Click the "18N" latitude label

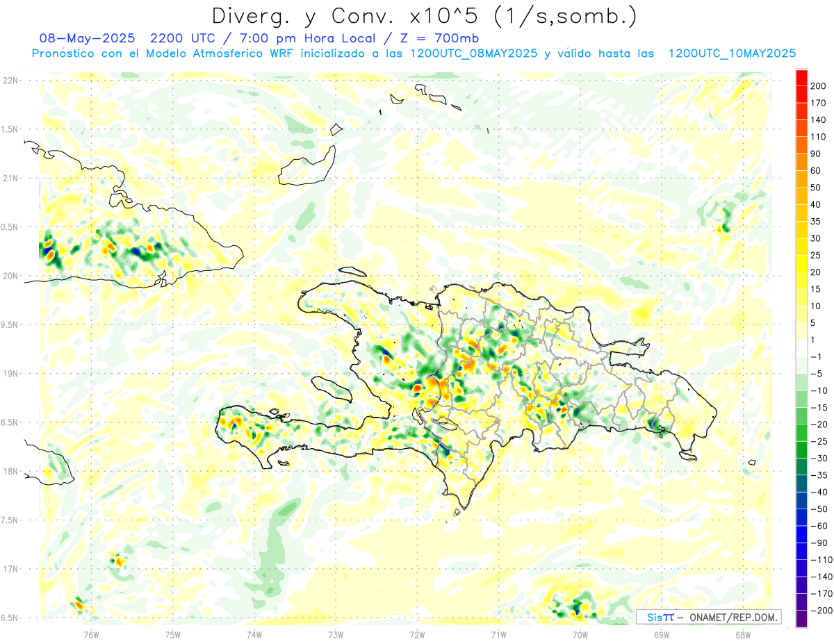[x=10, y=471]
